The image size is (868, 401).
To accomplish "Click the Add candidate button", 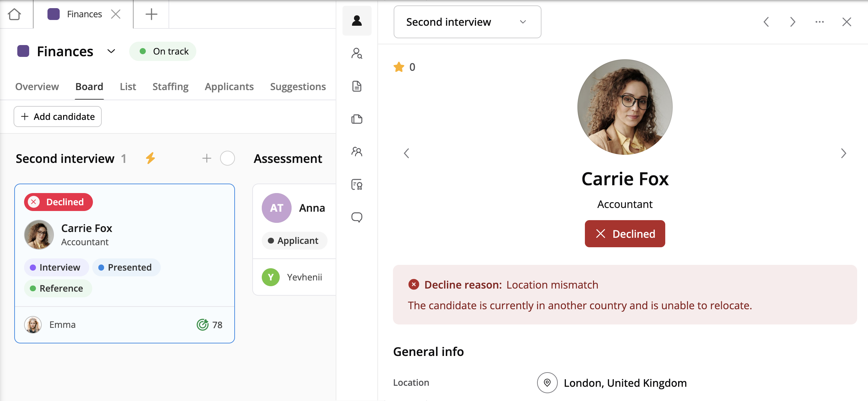I will (x=58, y=117).
